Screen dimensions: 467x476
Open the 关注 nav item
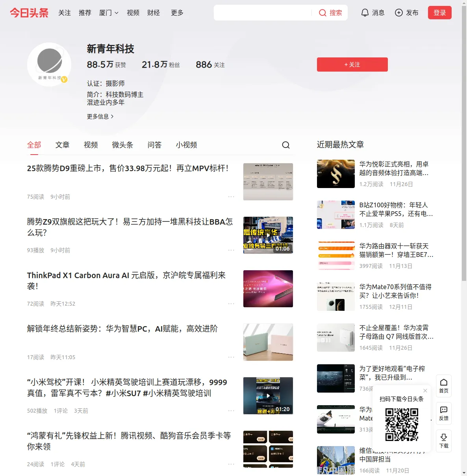pos(65,13)
